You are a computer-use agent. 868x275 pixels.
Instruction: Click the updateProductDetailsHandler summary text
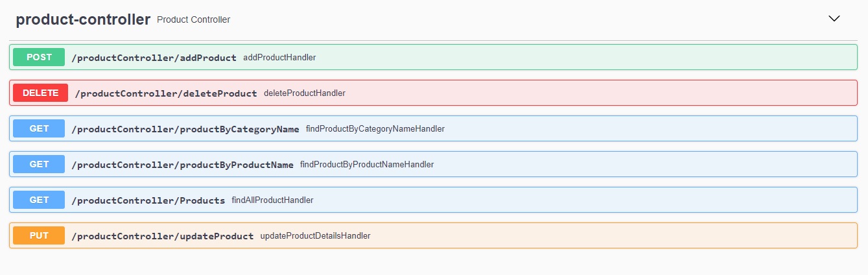pyautogui.click(x=315, y=236)
